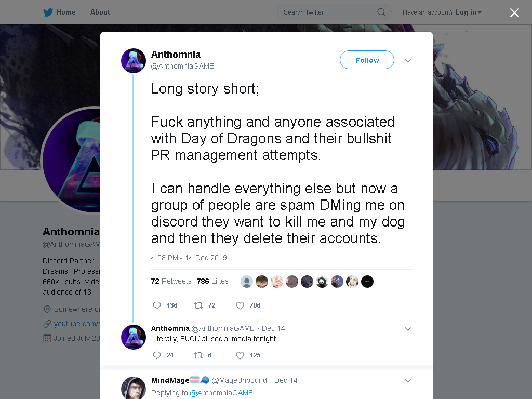Reply to 'Literally, FUCK all social media' tweet
Screen dimensions: 532x399
click(157, 355)
